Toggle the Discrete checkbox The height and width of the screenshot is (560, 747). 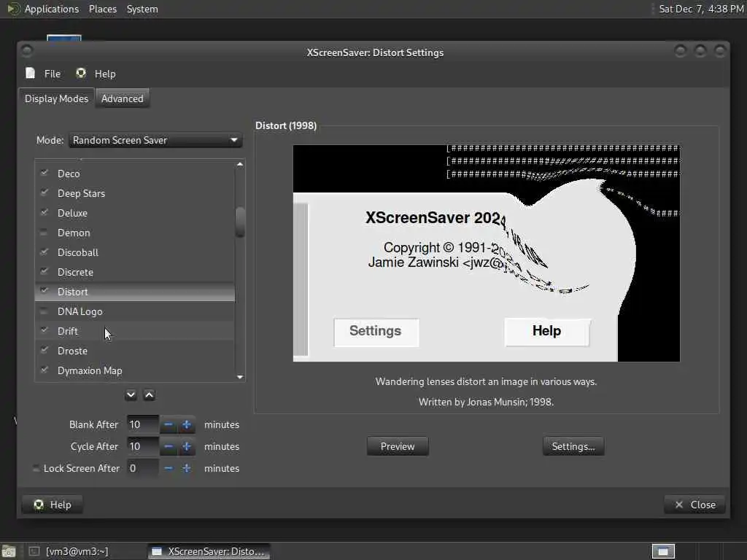(x=44, y=271)
